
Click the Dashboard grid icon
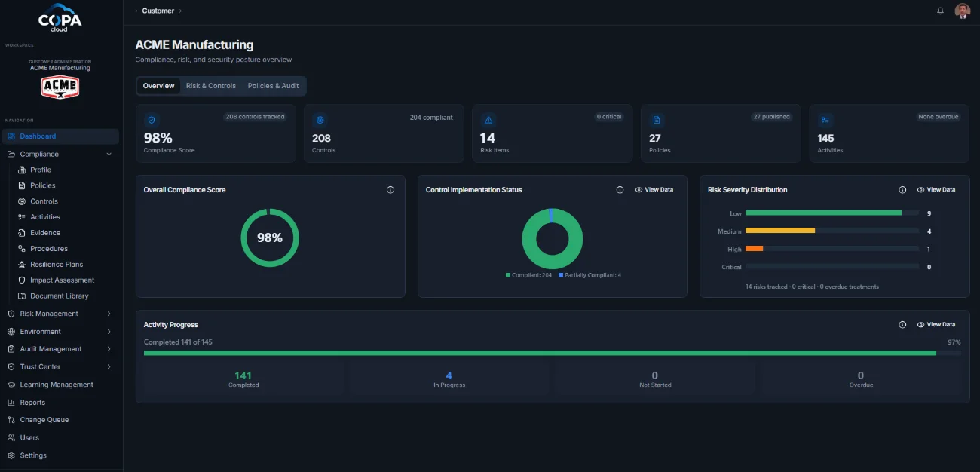click(x=11, y=136)
